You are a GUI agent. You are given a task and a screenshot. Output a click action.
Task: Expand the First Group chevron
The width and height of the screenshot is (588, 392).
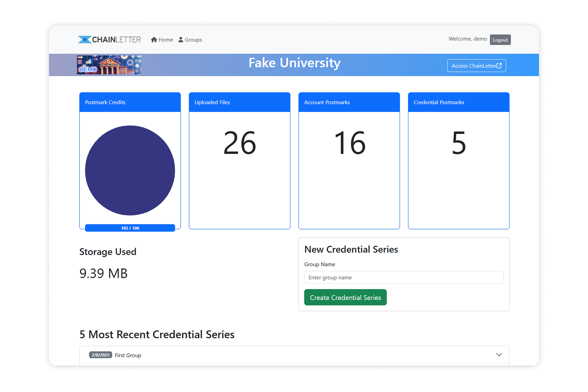499,355
